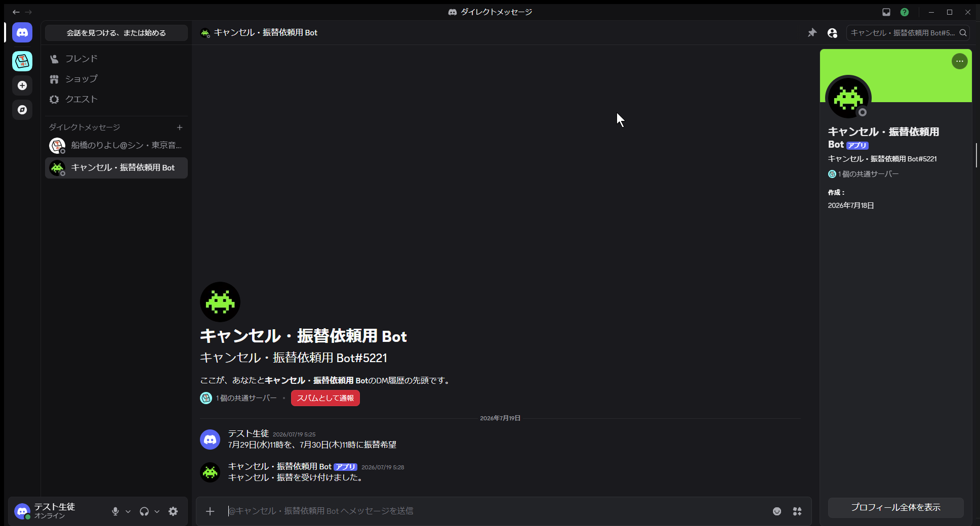Click テスト生徒 username in message
This screenshot has width=980, height=526.
click(x=248, y=433)
